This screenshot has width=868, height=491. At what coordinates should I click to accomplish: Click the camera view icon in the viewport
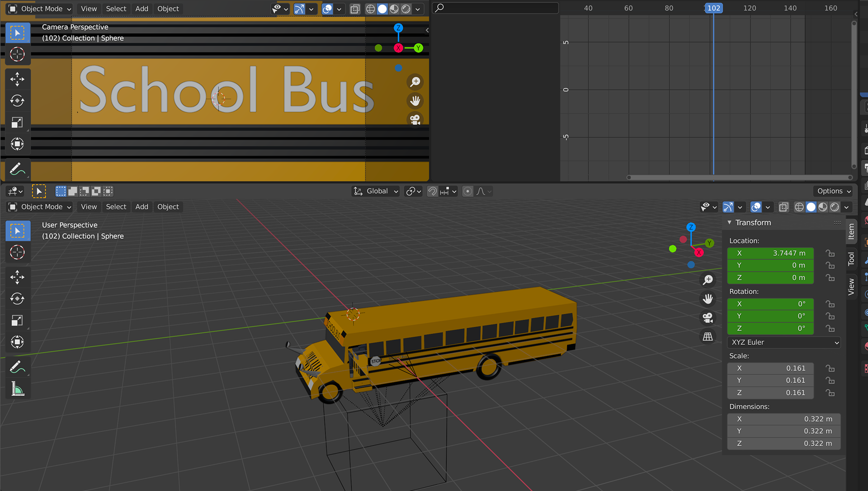tap(708, 318)
